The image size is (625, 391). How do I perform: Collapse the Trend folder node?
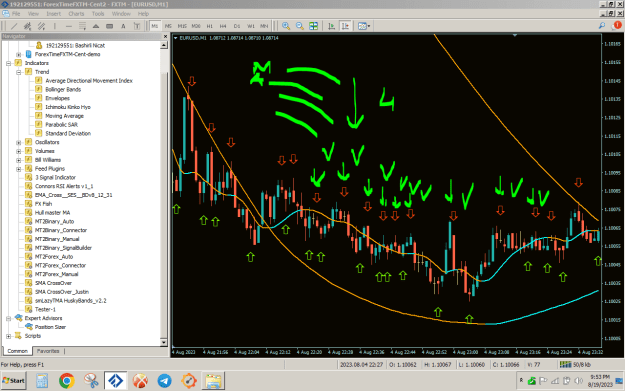click(x=18, y=72)
